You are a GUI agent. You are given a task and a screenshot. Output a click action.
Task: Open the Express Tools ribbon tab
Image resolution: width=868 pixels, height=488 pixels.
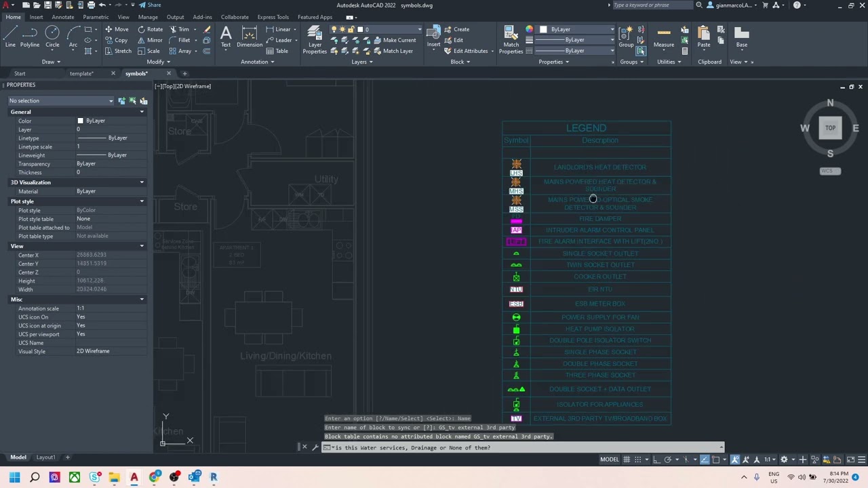[273, 17]
